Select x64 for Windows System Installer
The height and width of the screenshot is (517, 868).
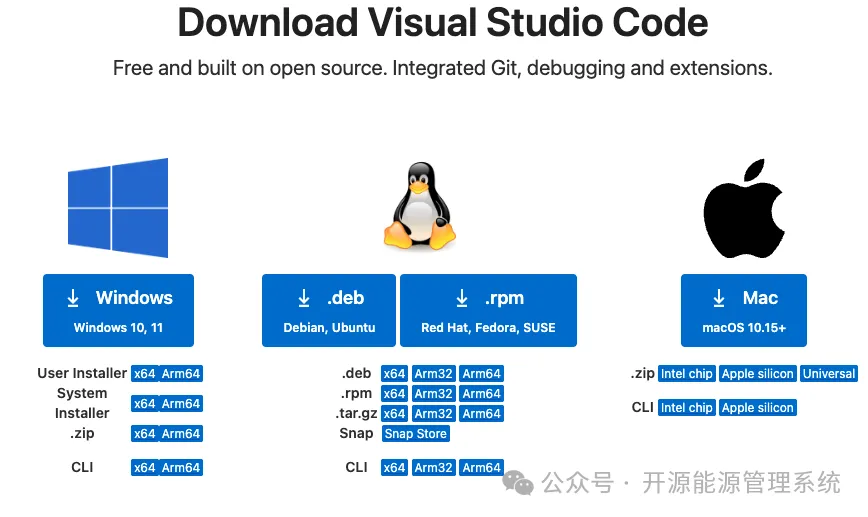[144, 404]
